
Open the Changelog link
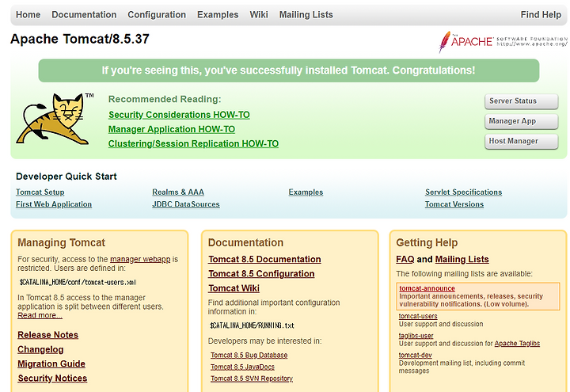(40, 349)
